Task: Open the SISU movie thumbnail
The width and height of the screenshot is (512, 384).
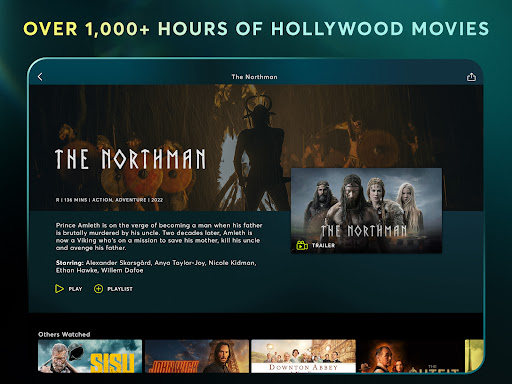Action: [90, 356]
